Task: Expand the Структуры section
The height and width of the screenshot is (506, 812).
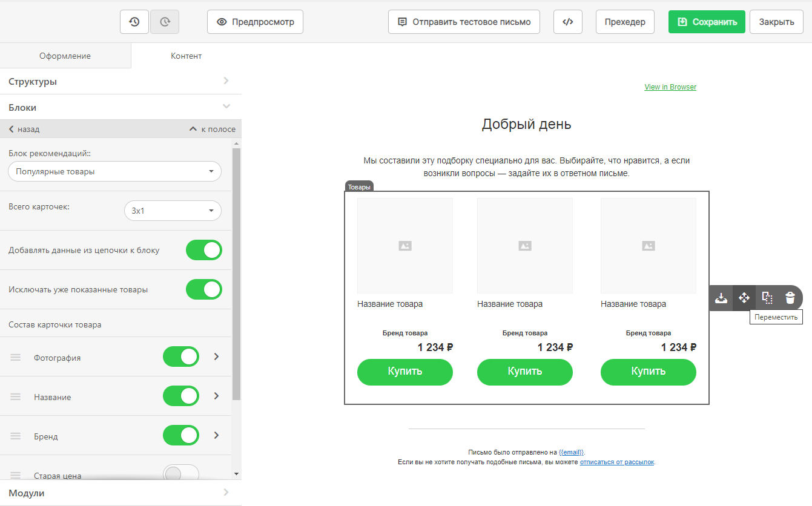Action: tap(120, 82)
